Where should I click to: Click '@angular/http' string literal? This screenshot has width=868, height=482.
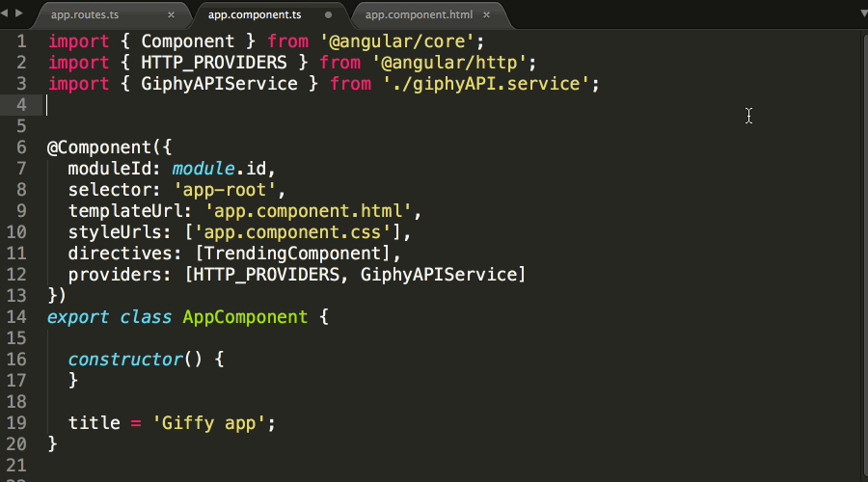coord(448,63)
